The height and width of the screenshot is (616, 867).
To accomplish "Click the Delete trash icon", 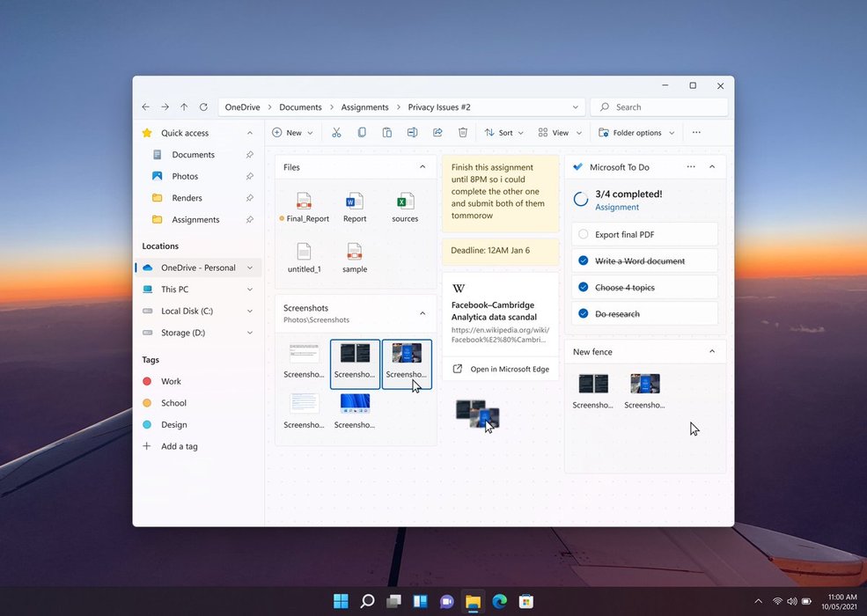I will (463, 133).
